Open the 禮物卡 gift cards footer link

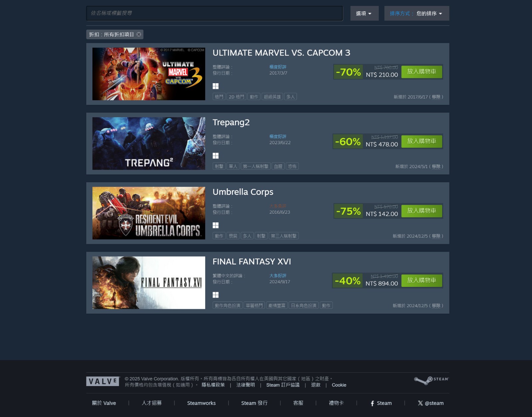coord(336,403)
